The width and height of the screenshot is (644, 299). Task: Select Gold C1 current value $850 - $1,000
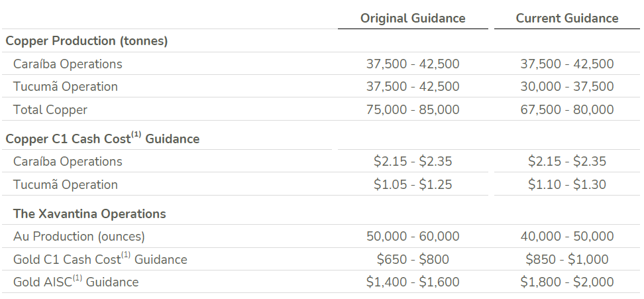[566, 260]
